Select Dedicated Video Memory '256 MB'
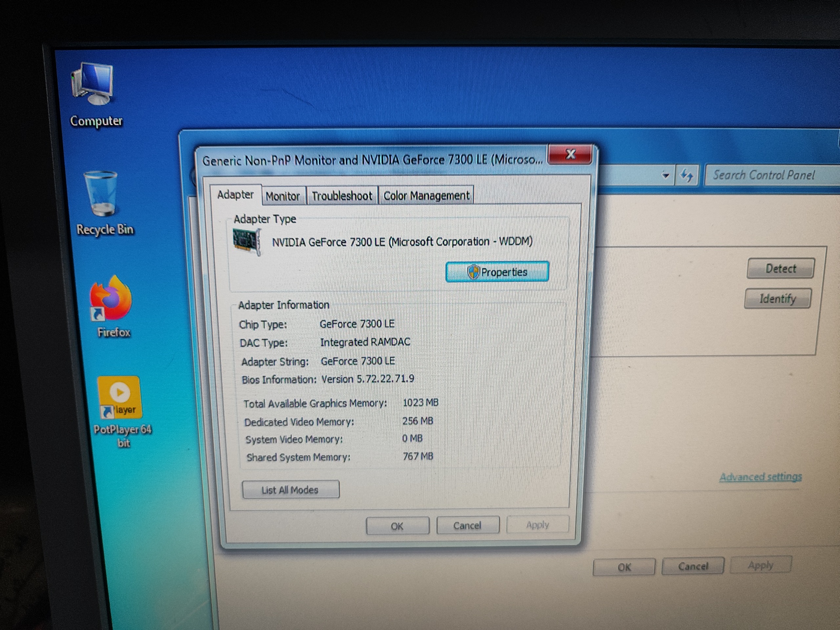840x630 pixels. 418,421
